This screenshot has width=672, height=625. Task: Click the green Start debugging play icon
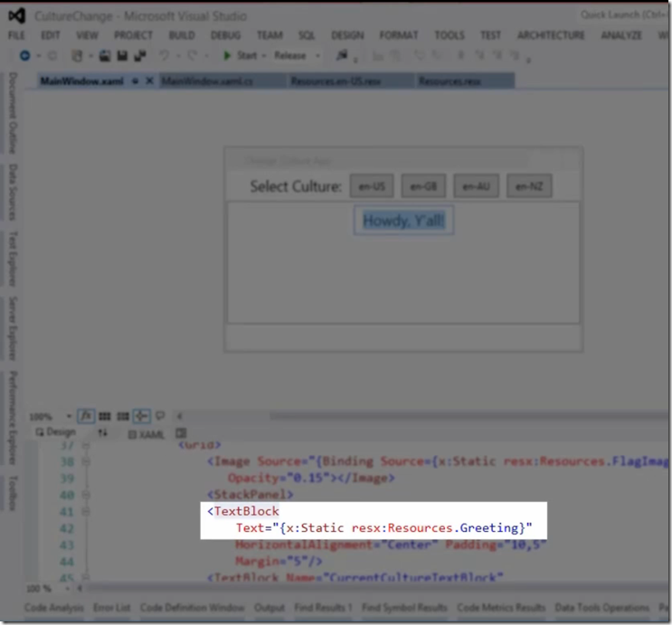[x=227, y=56]
